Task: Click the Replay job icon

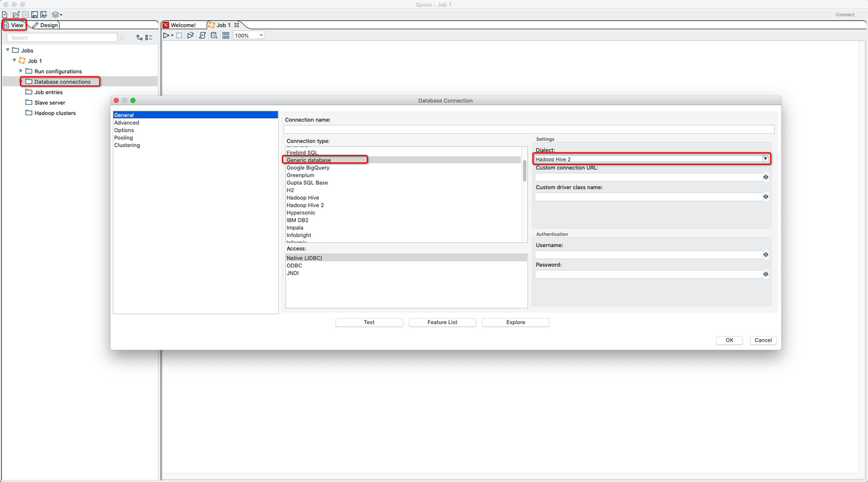Action: (190, 36)
